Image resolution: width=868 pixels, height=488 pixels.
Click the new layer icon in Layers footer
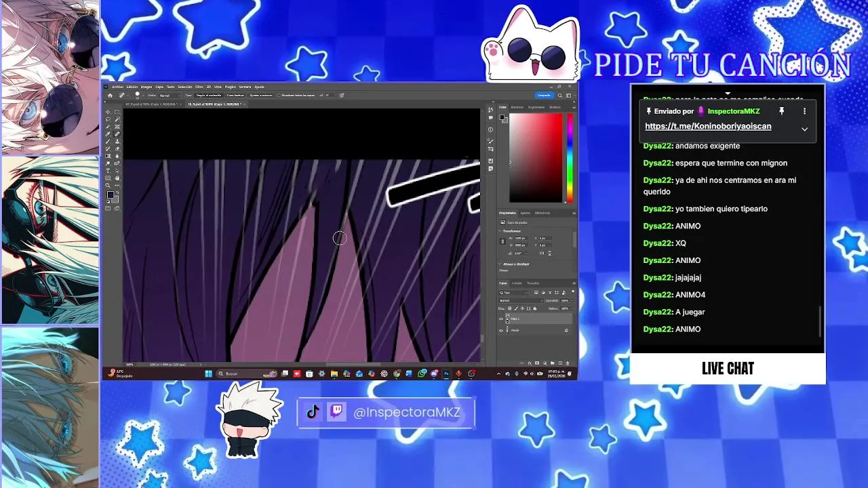click(561, 363)
